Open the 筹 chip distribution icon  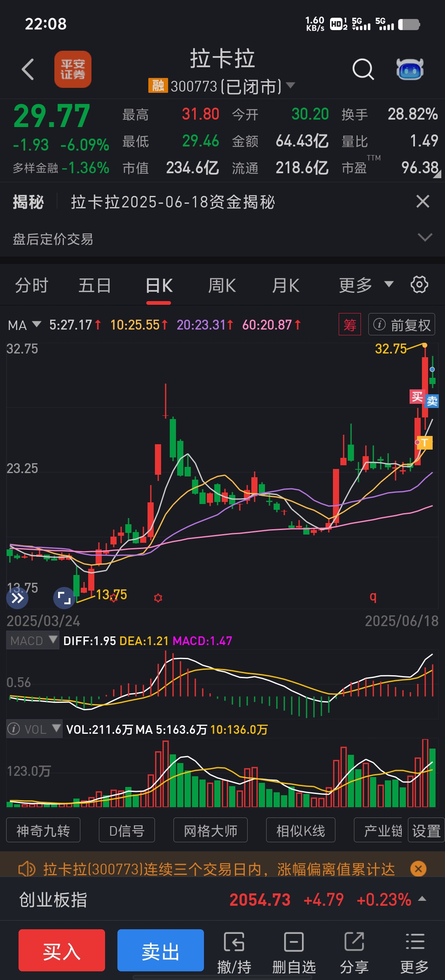pyautogui.click(x=350, y=325)
